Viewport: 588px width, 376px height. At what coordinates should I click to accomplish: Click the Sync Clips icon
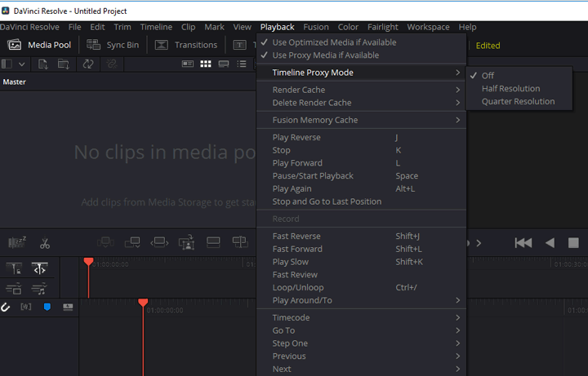point(87,64)
